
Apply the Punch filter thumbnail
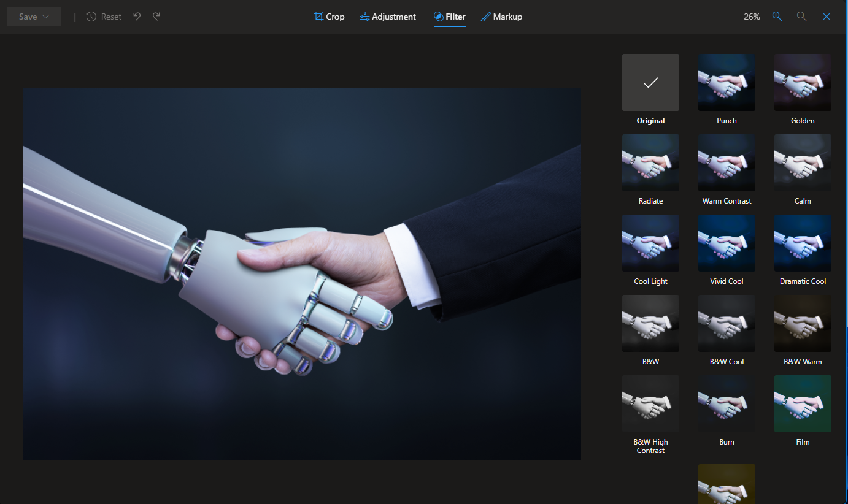pos(727,83)
